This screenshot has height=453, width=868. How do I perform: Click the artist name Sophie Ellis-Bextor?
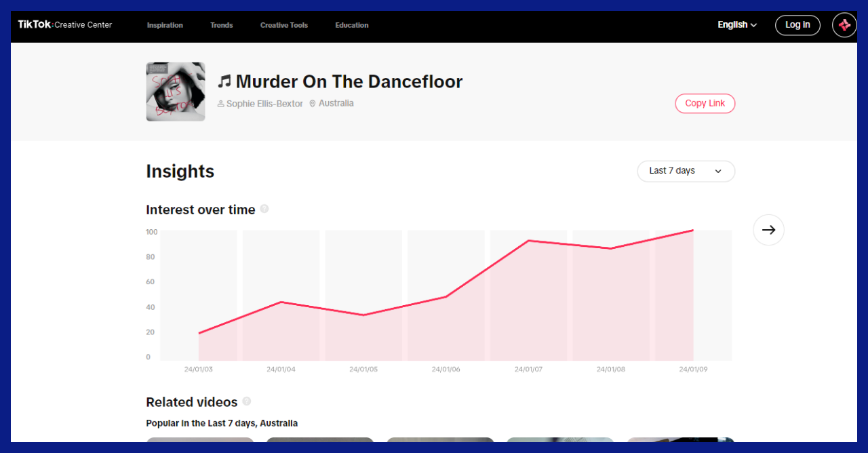coord(264,104)
